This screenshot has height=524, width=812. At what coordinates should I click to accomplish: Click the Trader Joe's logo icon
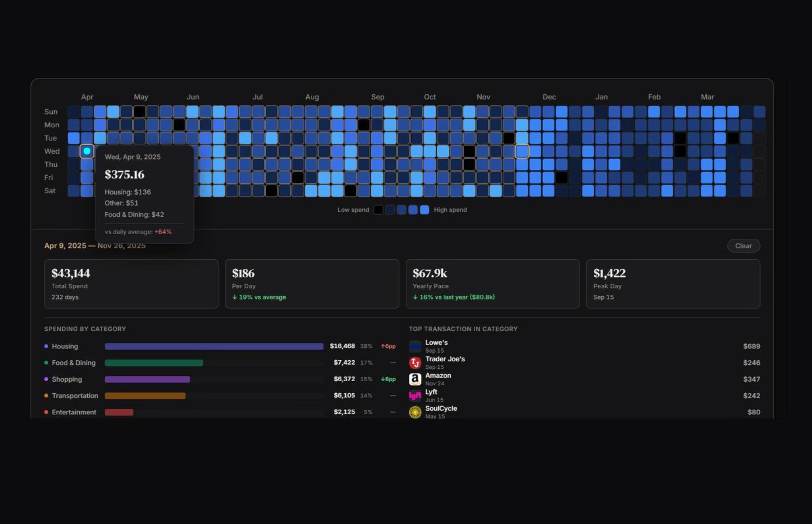coord(415,363)
